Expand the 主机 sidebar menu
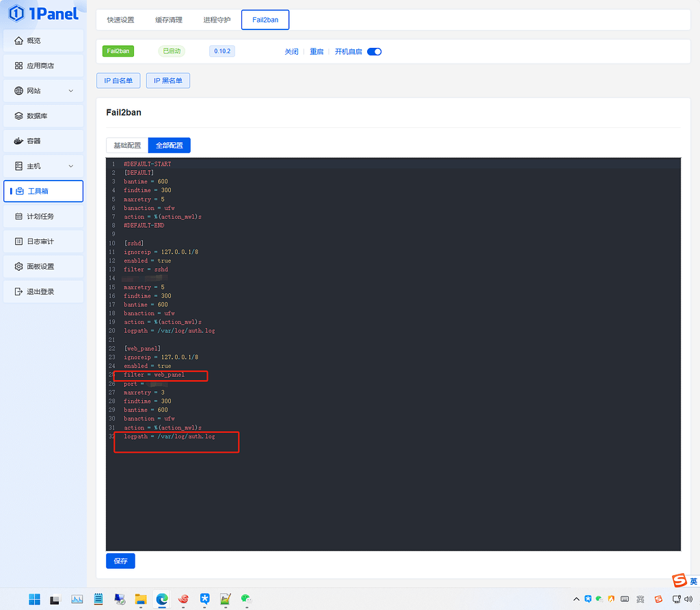700x610 pixels. tap(43, 165)
